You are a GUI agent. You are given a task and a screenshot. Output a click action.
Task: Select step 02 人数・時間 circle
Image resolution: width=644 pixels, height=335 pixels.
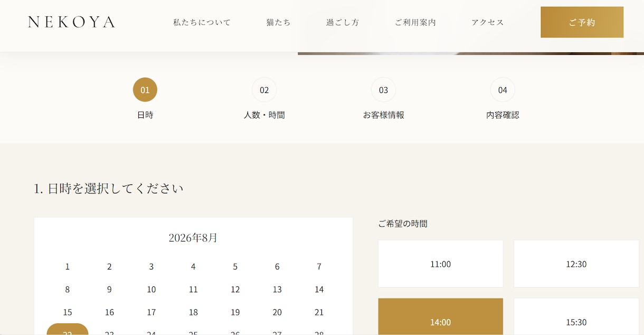tap(264, 90)
